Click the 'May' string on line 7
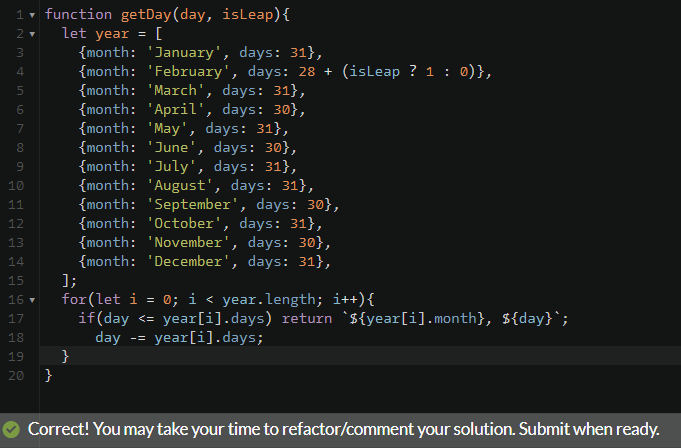 pos(167,128)
